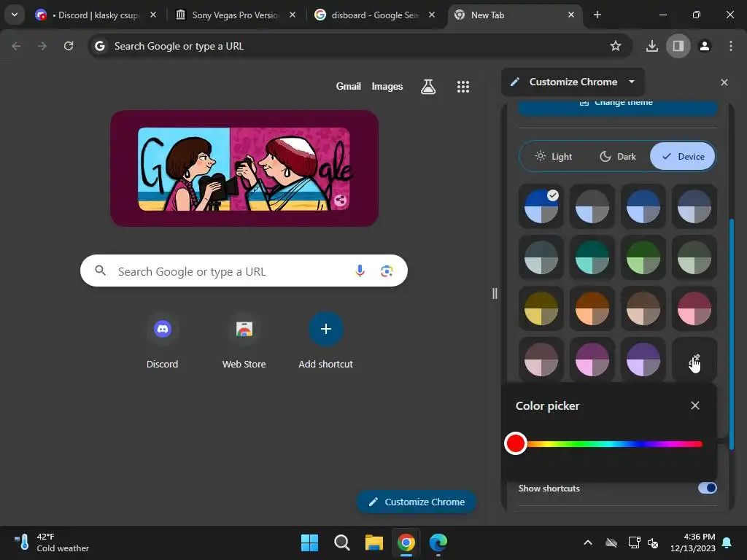This screenshot has width=747, height=560.
Task: Close the Customize Chrome side panel
Action: tap(724, 82)
